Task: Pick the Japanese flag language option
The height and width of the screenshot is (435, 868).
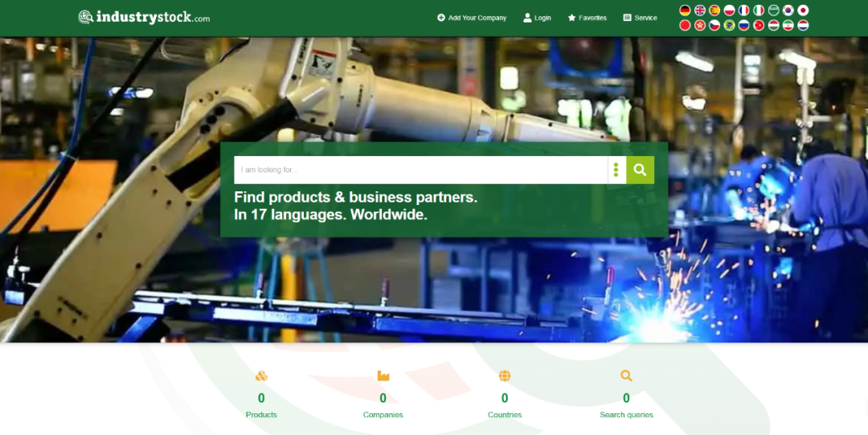Action: pos(803,10)
